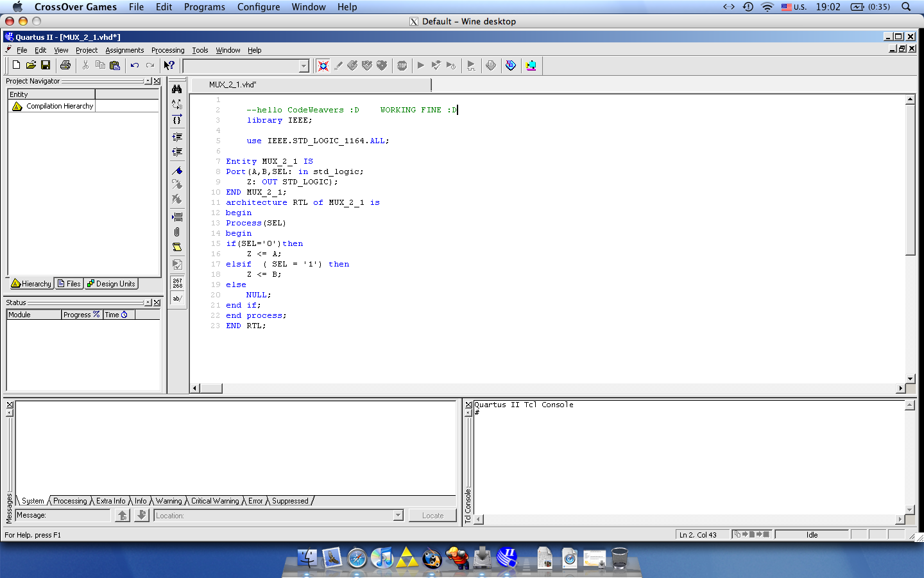The width and height of the screenshot is (924, 578).
Task: Open Find using the binoculars icon
Action: coord(177,88)
